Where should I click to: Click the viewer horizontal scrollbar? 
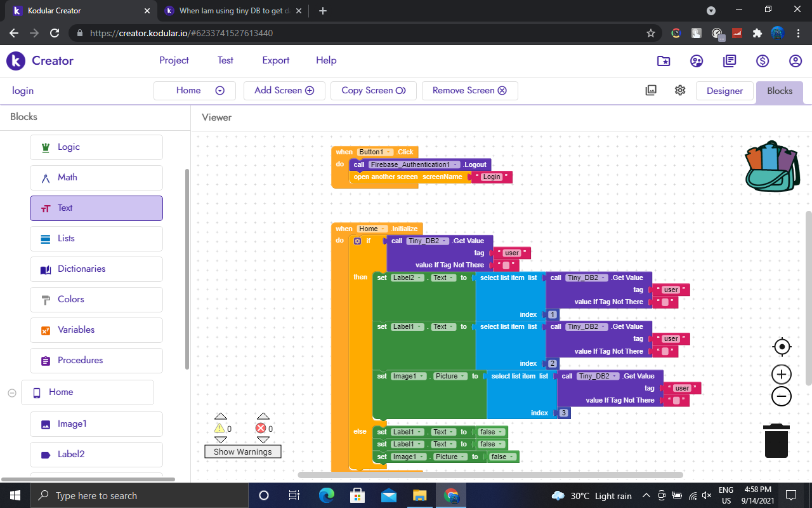490,474
